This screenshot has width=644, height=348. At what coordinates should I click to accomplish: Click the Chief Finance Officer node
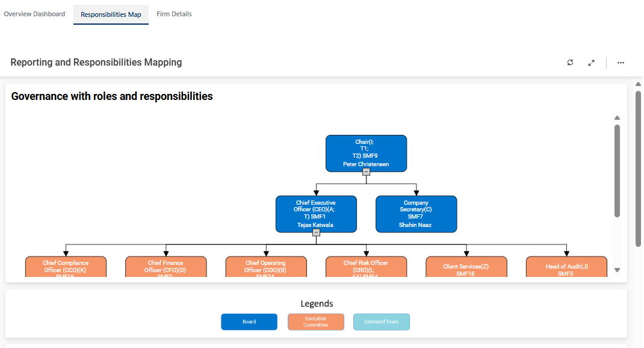(166, 267)
